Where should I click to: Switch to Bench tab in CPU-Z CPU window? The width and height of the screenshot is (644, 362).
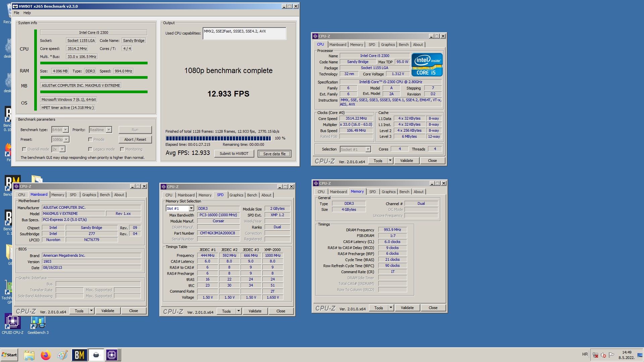404,45
